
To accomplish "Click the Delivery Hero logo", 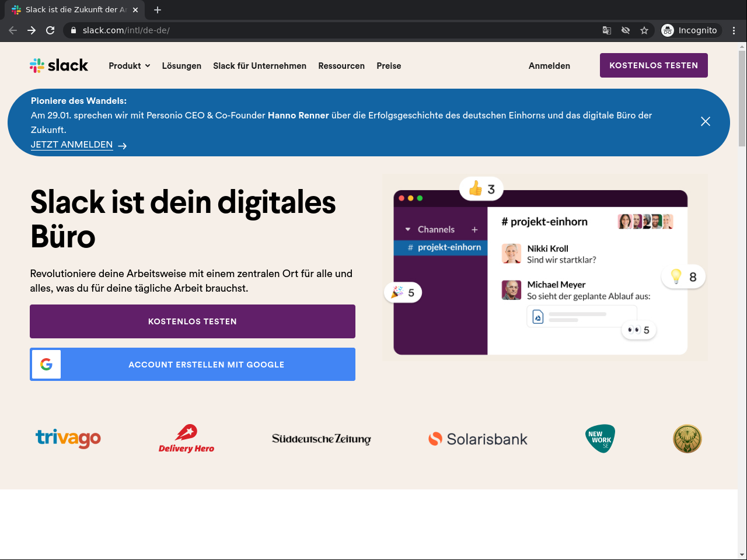I will (186, 439).
